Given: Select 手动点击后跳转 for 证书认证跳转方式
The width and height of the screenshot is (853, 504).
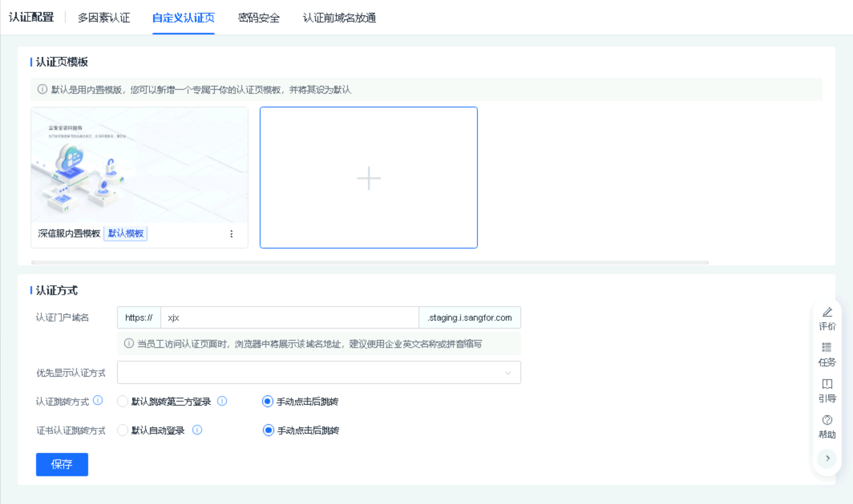Looking at the screenshot, I should 268,430.
